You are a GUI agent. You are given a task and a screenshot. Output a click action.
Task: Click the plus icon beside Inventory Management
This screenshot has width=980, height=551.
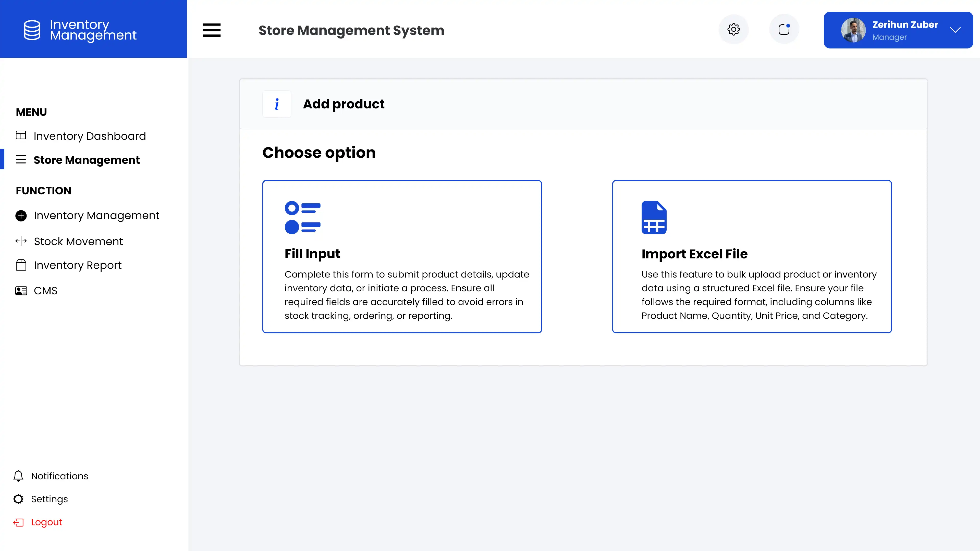click(x=21, y=216)
